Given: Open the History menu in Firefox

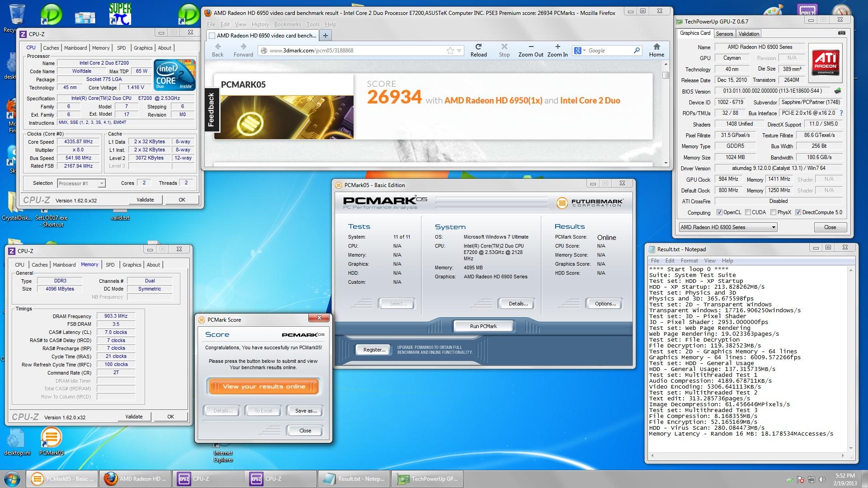Looking at the screenshot, I should [x=260, y=24].
